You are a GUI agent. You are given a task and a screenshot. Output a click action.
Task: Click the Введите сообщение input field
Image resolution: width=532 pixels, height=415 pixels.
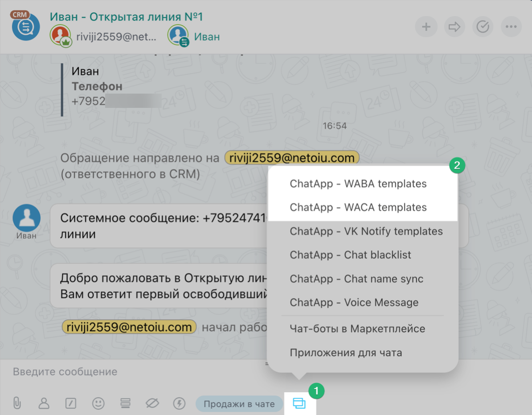click(x=134, y=372)
